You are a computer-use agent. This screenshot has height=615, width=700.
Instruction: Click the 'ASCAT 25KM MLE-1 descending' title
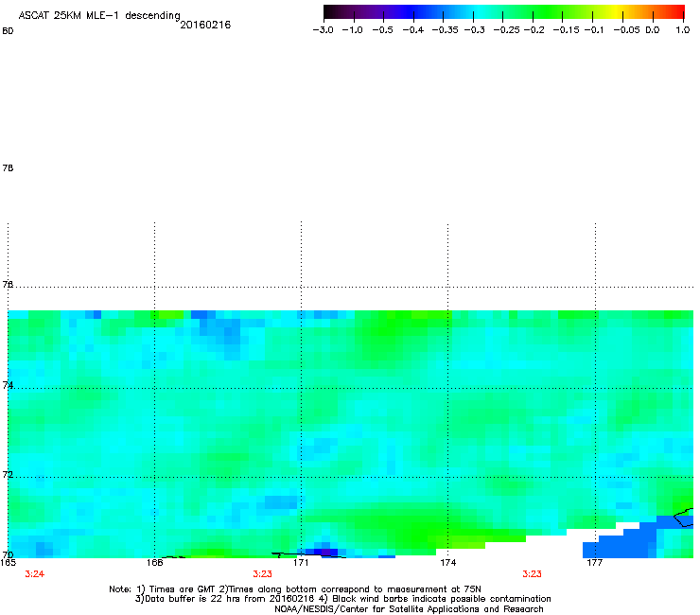(x=99, y=16)
